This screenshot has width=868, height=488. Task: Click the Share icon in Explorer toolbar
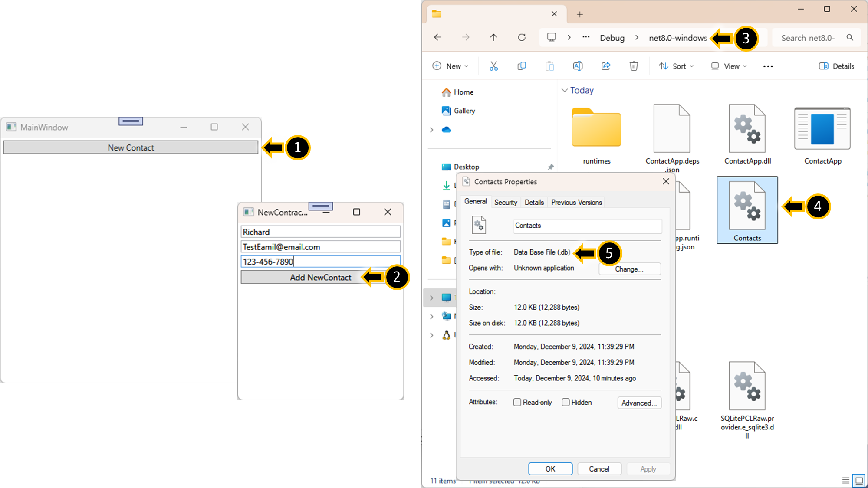(x=606, y=66)
